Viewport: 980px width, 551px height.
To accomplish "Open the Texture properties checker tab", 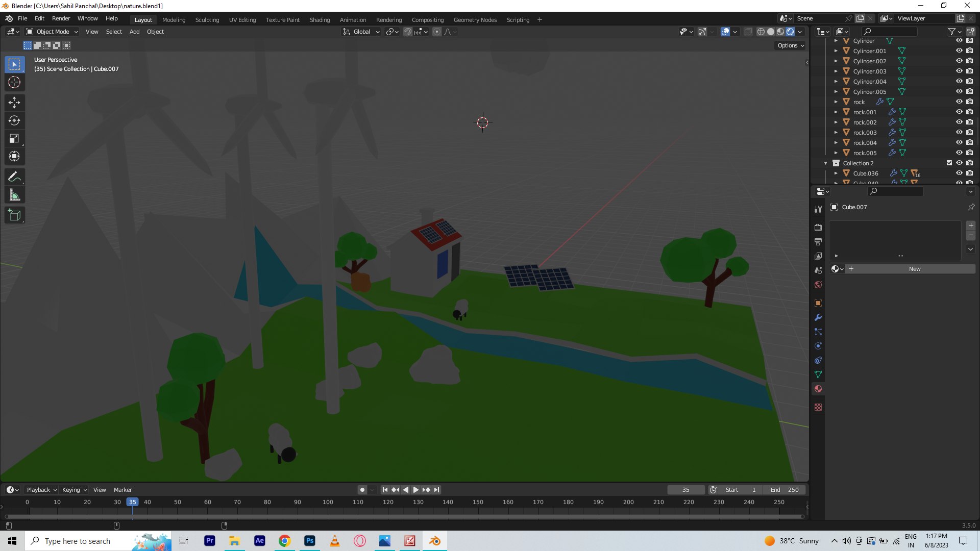I will (818, 407).
